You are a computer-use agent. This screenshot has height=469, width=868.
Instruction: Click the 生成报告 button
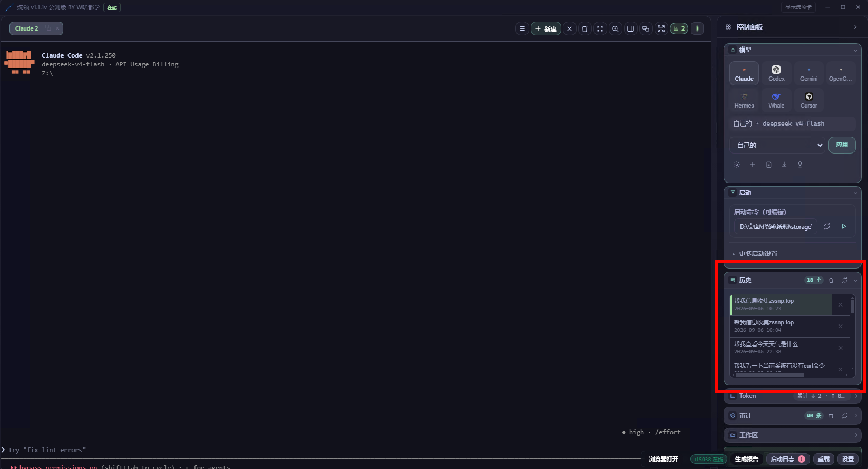pos(746,459)
